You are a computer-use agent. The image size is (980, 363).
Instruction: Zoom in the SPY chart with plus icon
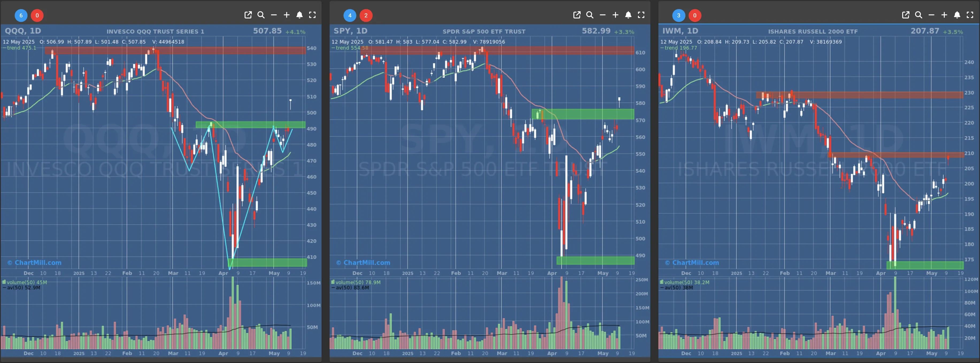pyautogui.click(x=616, y=15)
